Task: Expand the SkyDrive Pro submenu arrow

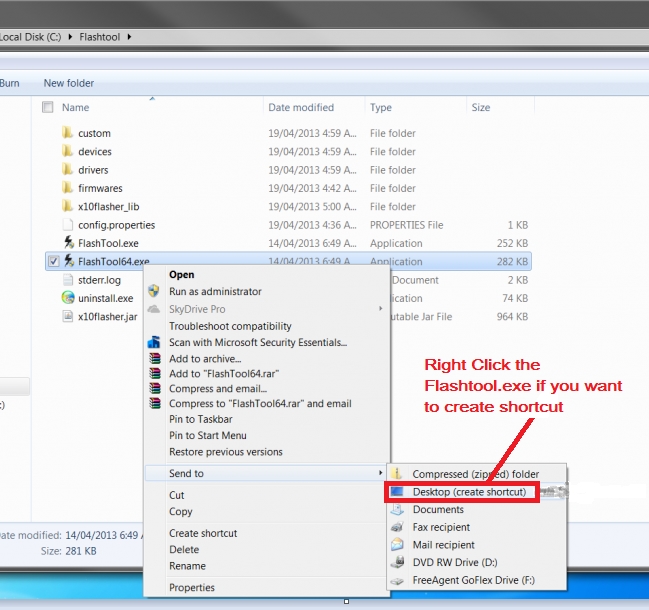Action: (x=380, y=308)
